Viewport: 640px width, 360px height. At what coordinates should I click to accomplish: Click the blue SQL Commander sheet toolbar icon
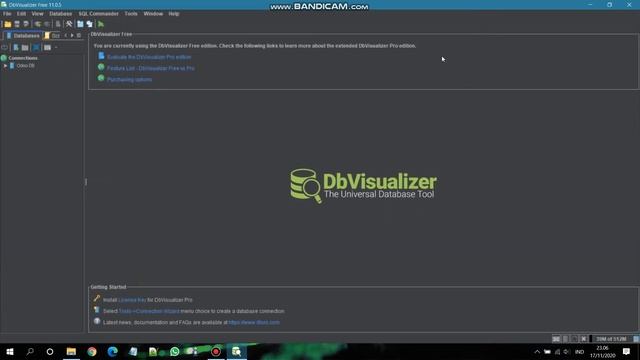[x=80, y=24]
